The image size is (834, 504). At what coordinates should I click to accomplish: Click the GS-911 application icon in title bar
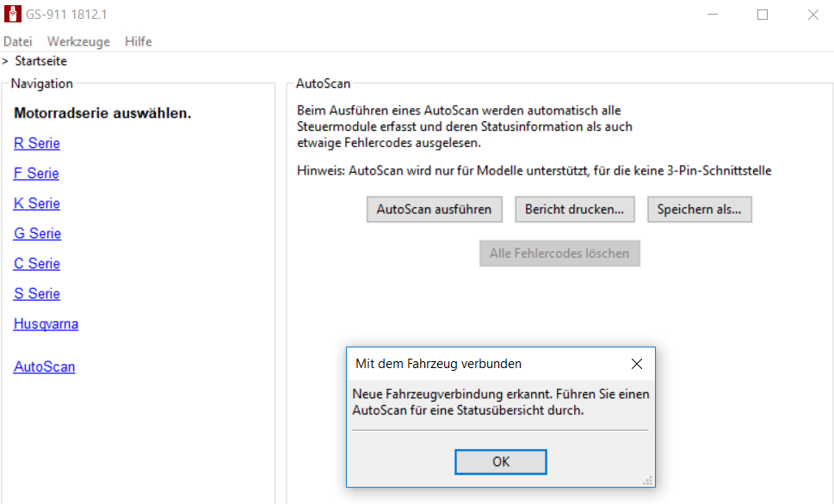point(12,15)
